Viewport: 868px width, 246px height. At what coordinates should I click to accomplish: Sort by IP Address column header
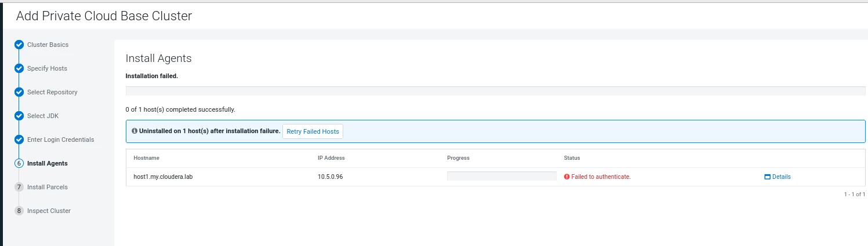click(x=331, y=158)
